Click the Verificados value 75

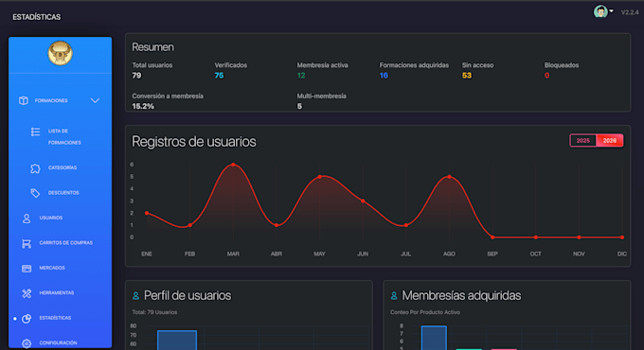[219, 76]
